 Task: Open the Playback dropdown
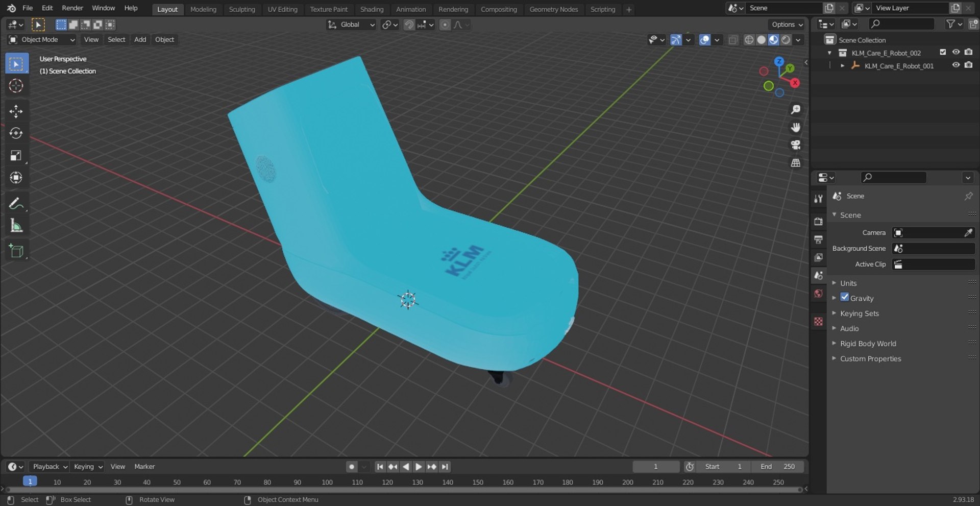[50, 467]
